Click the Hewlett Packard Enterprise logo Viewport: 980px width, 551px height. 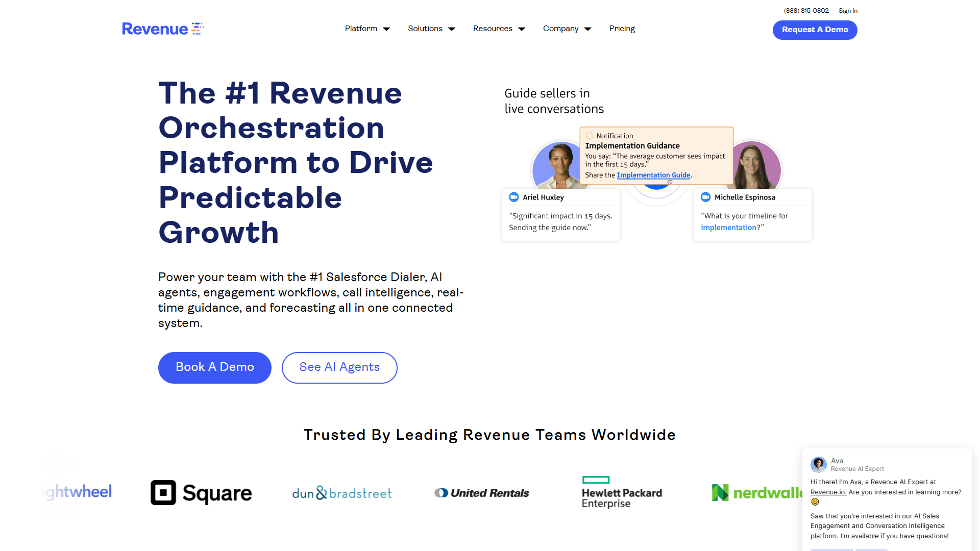[622, 492]
